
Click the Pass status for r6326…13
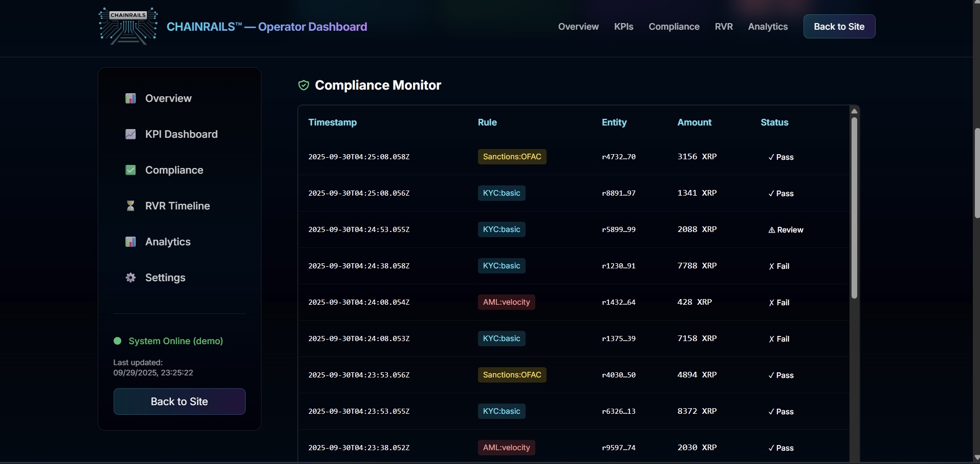tap(781, 412)
